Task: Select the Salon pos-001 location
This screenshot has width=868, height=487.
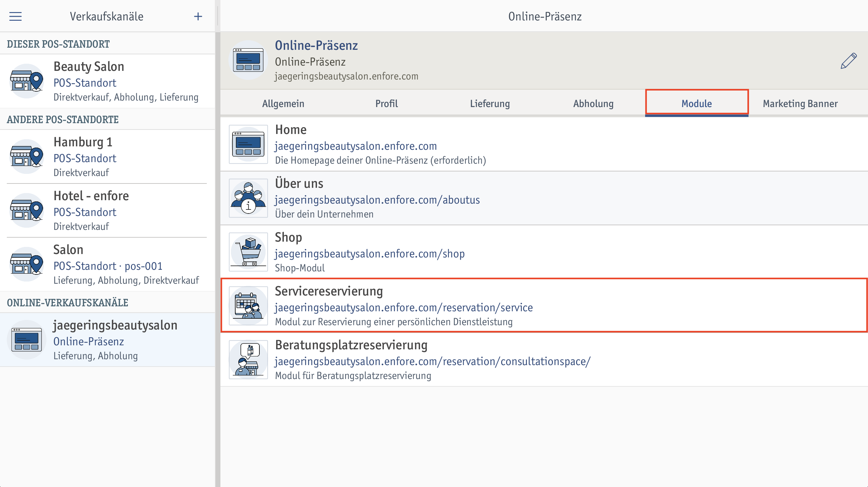Action: (x=107, y=264)
